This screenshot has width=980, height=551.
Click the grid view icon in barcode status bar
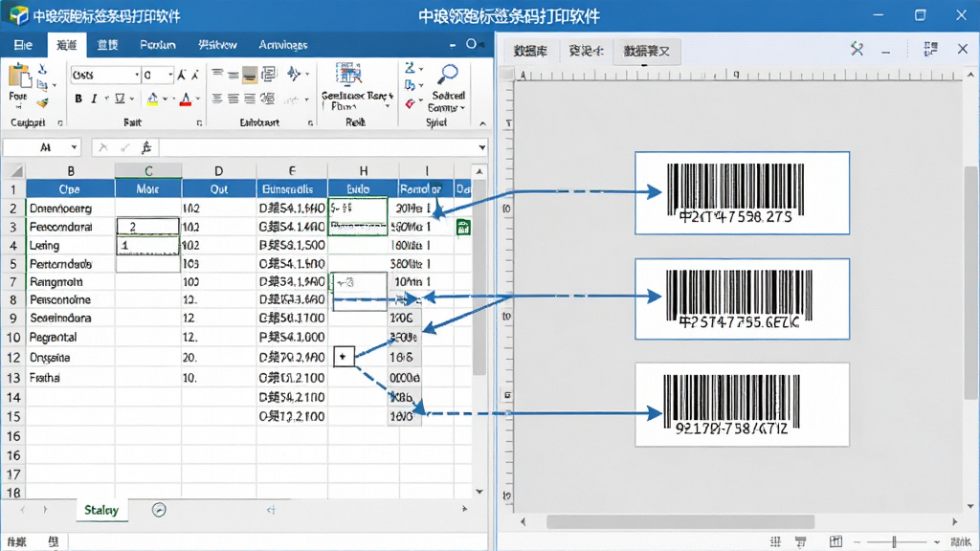[x=775, y=541]
